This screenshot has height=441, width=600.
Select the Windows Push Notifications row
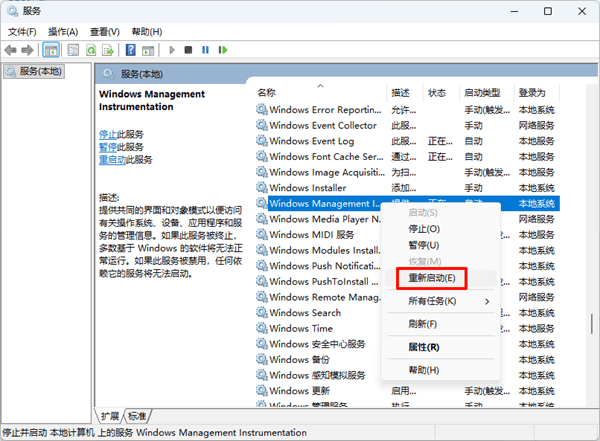pos(318,266)
